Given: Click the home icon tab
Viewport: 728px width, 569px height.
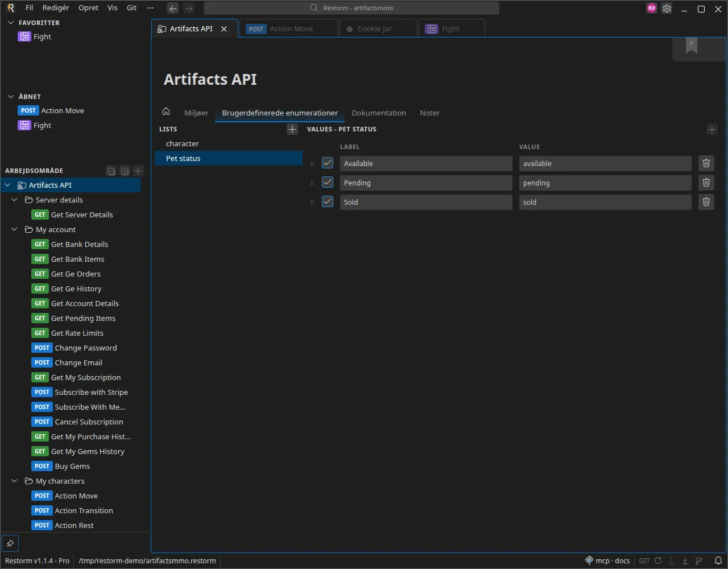Looking at the screenshot, I should 166,112.
